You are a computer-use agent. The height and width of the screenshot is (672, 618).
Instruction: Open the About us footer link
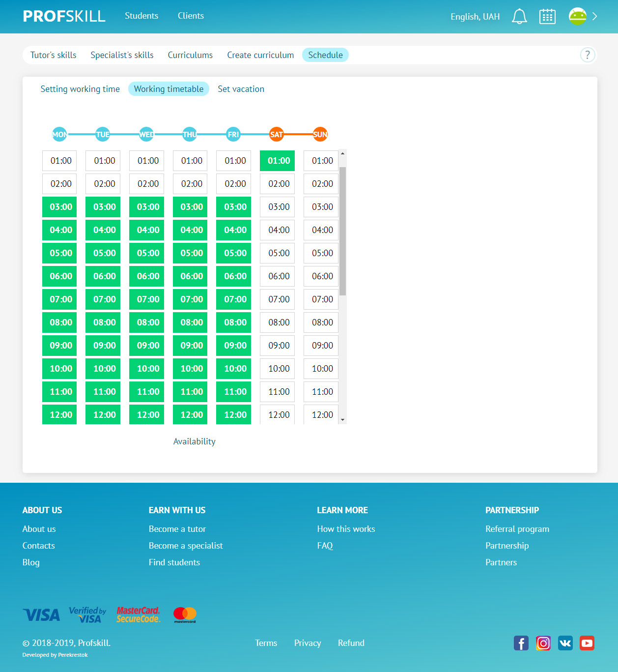point(39,529)
